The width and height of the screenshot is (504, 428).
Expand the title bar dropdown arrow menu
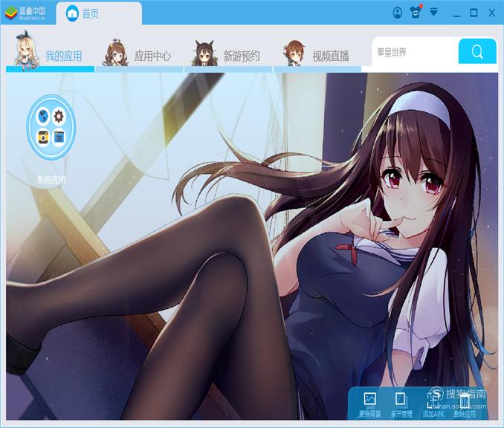[x=433, y=12]
